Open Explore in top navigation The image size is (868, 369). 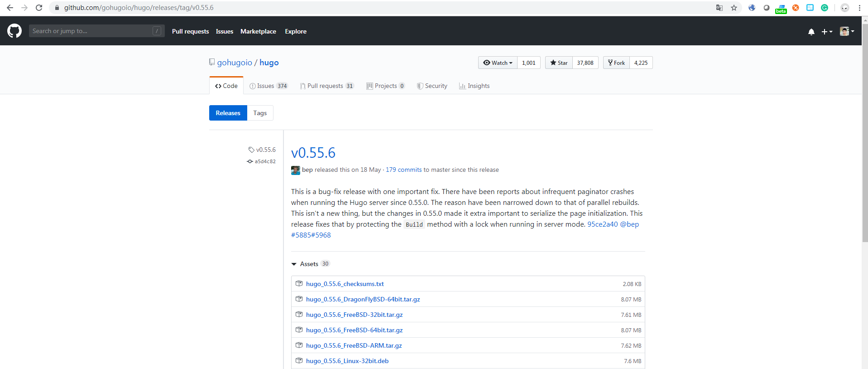tap(296, 31)
